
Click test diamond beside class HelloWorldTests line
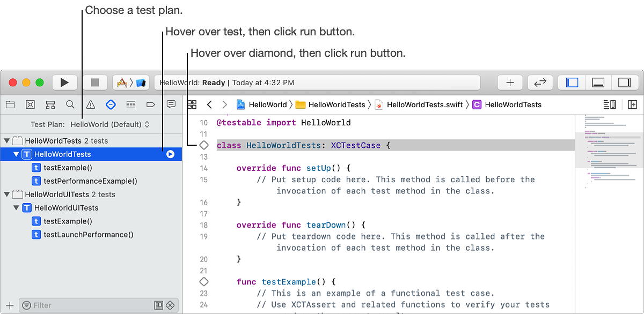(204, 145)
